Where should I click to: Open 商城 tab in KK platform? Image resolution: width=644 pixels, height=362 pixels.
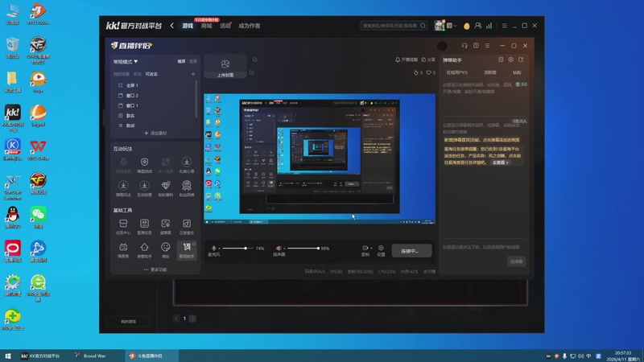(207, 26)
